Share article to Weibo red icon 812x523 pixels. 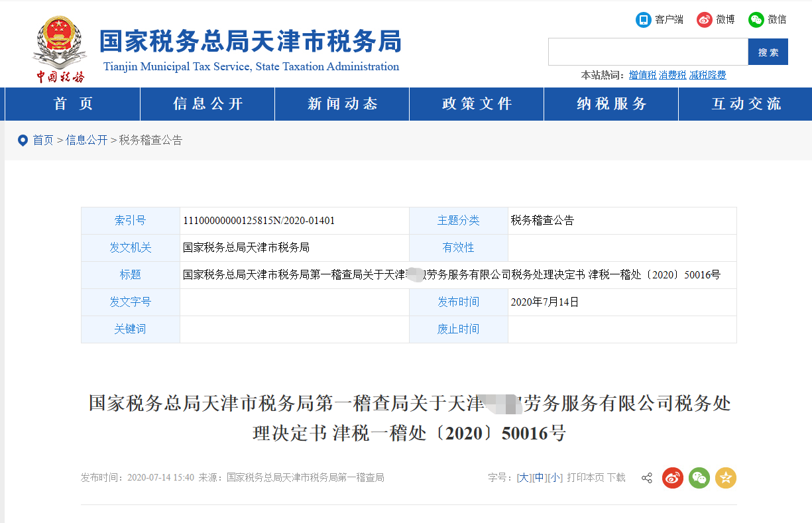(x=673, y=478)
